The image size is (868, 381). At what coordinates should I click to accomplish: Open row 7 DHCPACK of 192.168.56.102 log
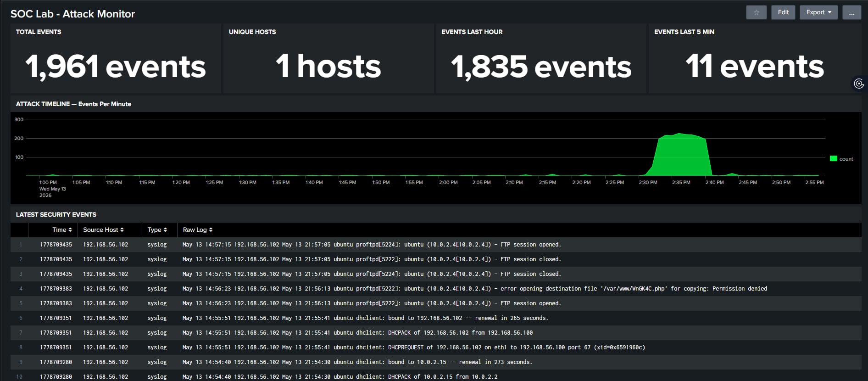[357, 333]
